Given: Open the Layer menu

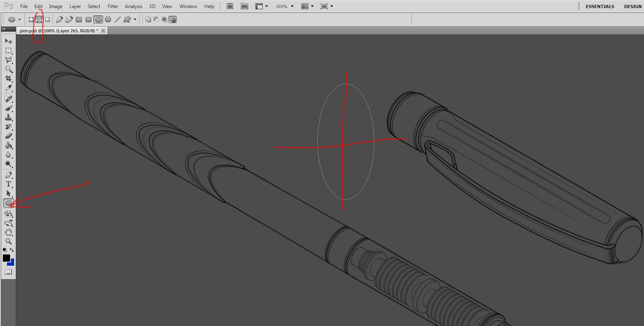Looking at the screenshot, I should point(75,6).
